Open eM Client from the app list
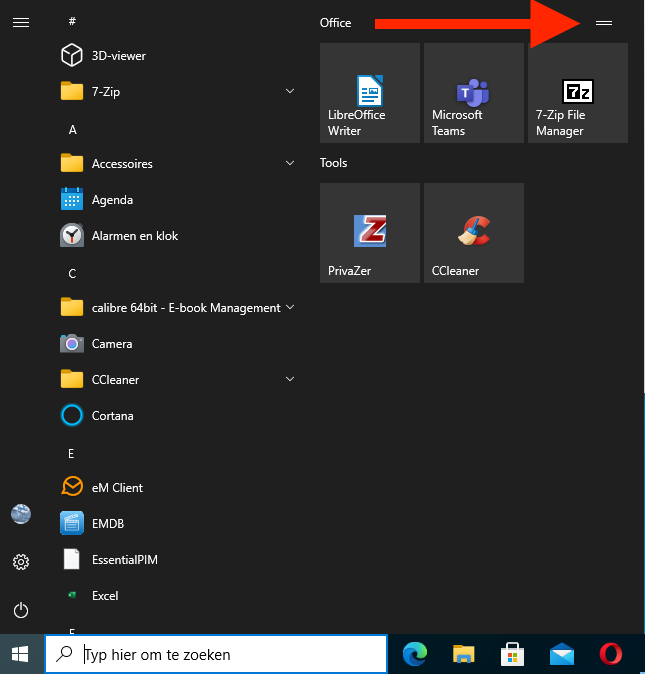The width and height of the screenshot is (645, 674). tap(117, 488)
